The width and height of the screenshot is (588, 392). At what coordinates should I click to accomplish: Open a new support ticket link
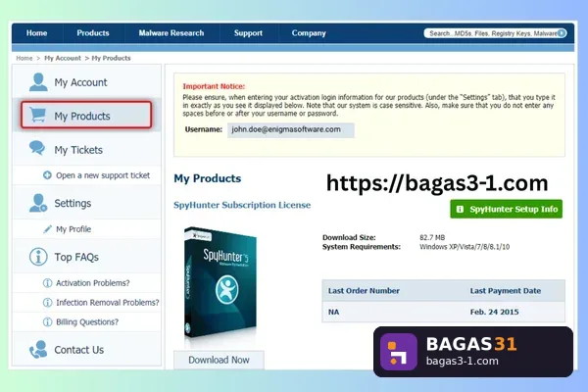click(103, 175)
